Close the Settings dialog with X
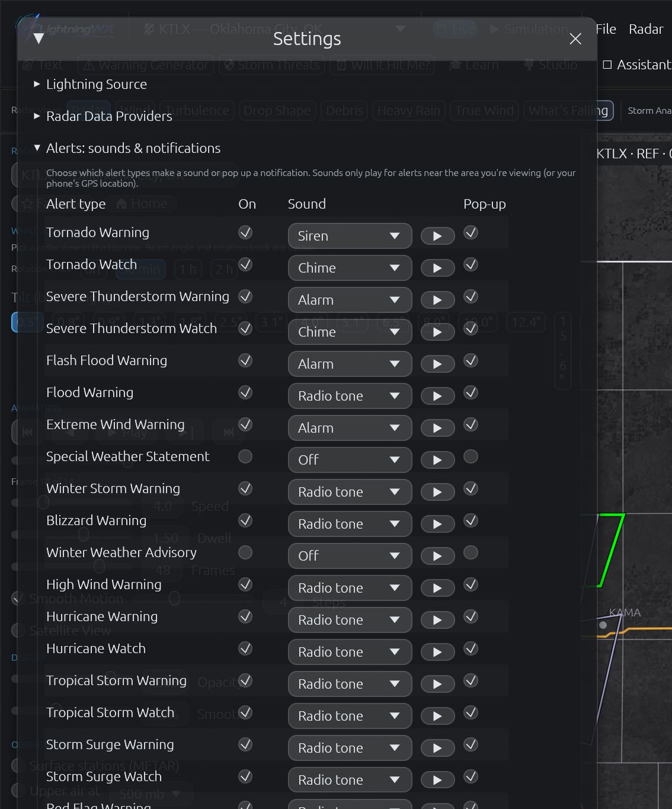 (575, 39)
